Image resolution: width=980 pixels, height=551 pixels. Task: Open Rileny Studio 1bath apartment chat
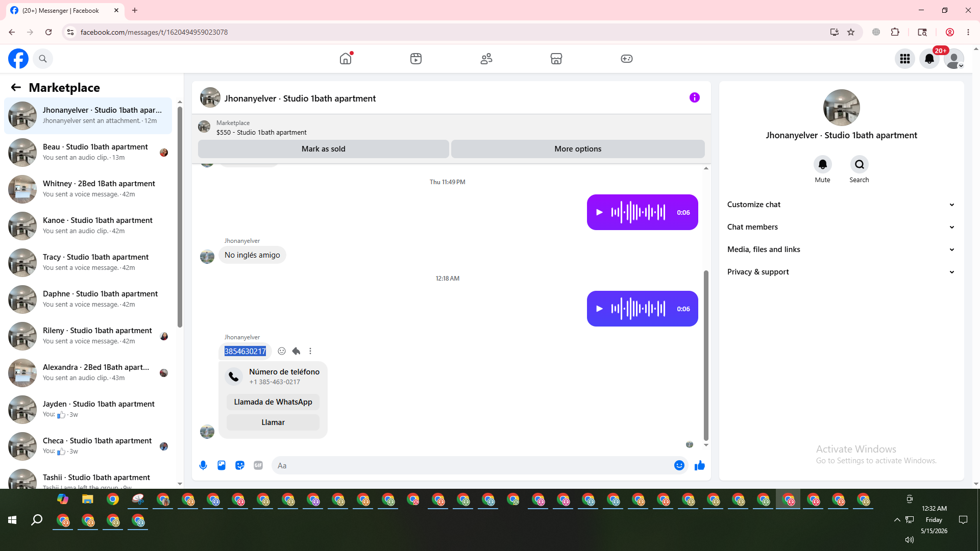88,336
